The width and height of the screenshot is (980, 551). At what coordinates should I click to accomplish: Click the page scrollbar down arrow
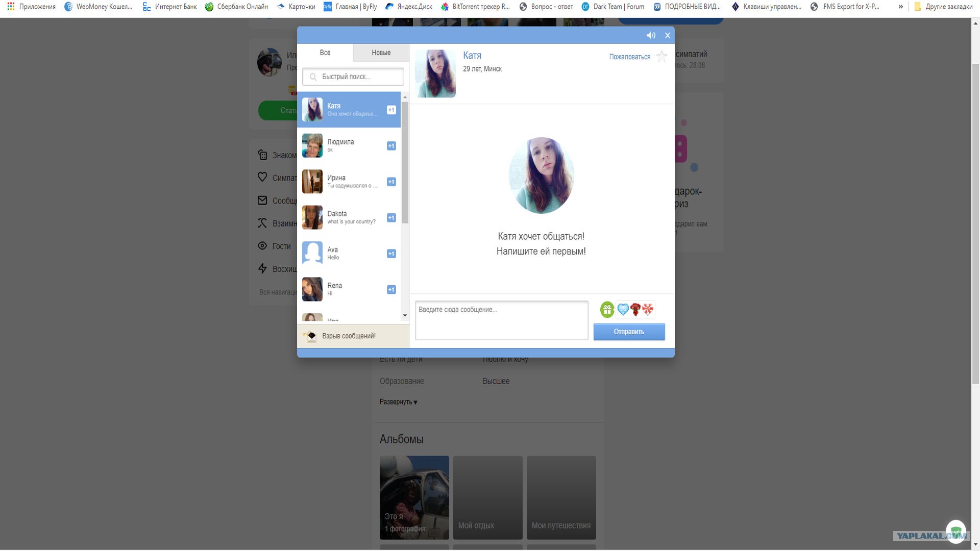click(975, 545)
